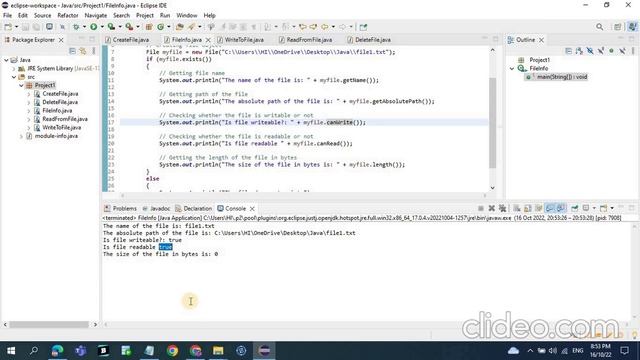Collapse FileInfo node in Outline
The width and height of the screenshot is (640, 360).
point(512,69)
